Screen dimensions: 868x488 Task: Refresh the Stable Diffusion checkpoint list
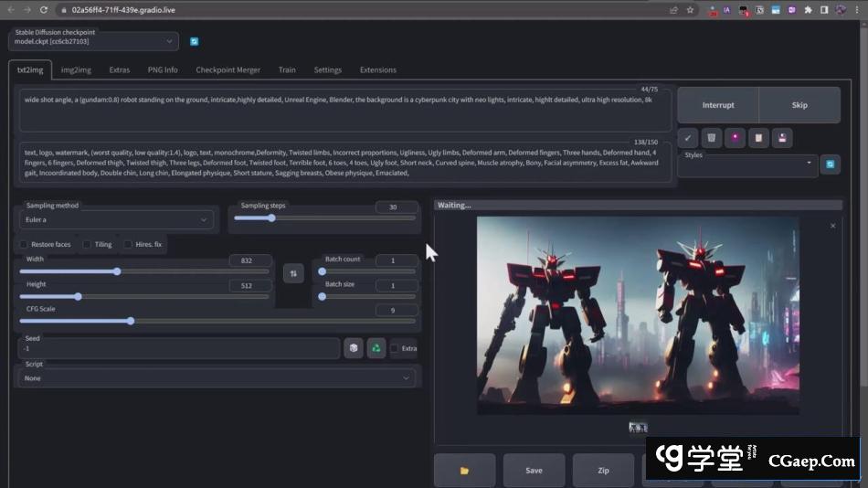pyautogui.click(x=195, y=41)
